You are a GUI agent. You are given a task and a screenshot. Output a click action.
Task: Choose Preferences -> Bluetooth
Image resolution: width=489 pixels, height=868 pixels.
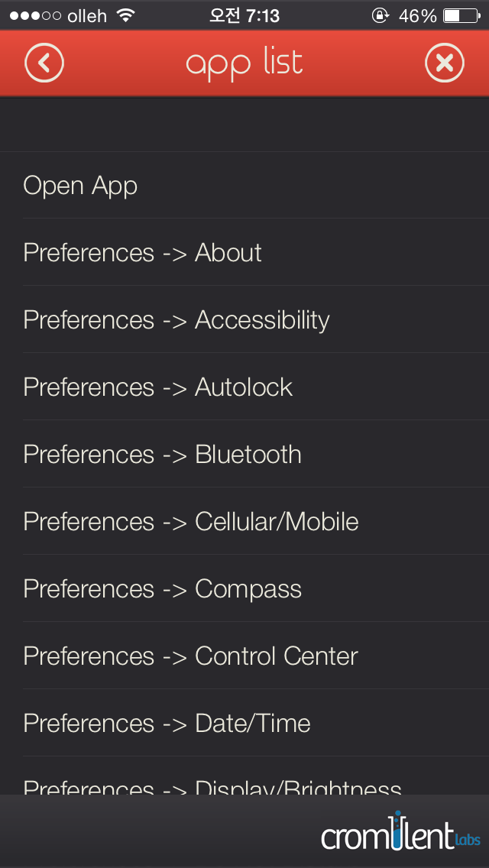click(244, 454)
